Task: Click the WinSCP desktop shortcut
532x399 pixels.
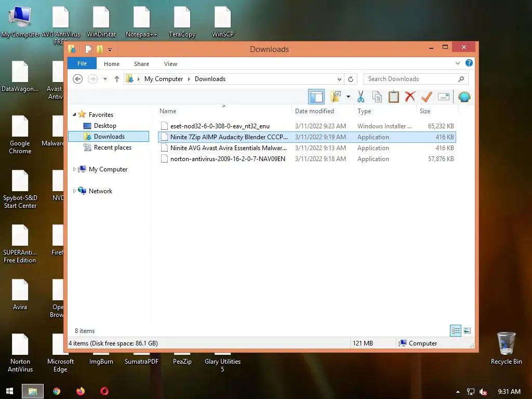Action: (x=222, y=22)
